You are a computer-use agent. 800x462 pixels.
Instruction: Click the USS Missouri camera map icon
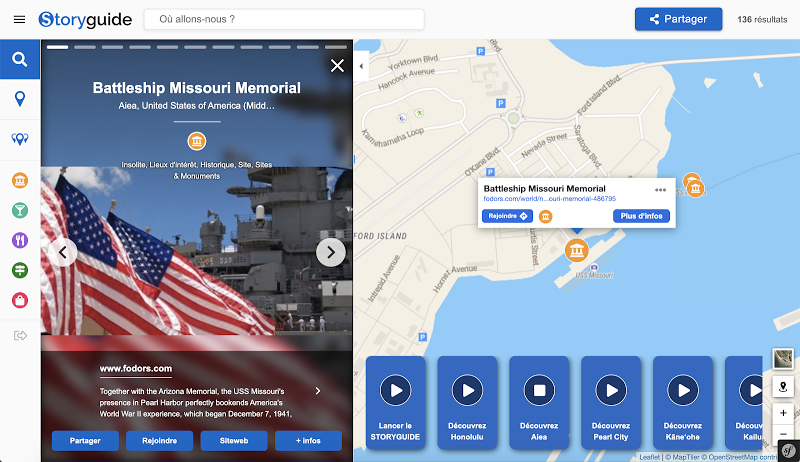[x=594, y=267]
